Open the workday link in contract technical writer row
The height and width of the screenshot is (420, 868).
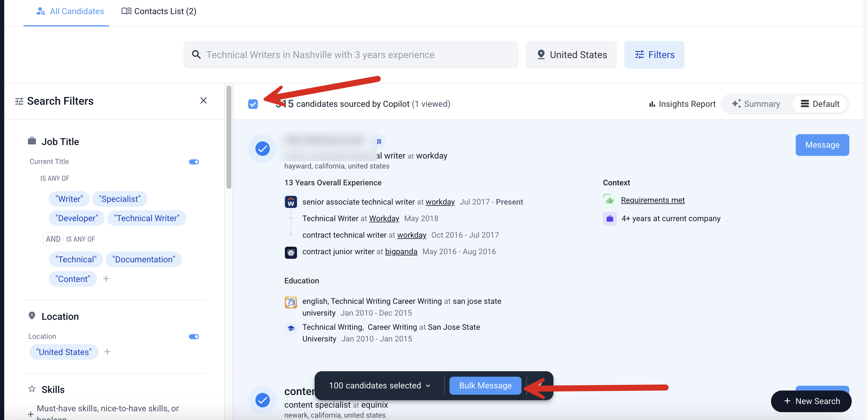(x=411, y=235)
